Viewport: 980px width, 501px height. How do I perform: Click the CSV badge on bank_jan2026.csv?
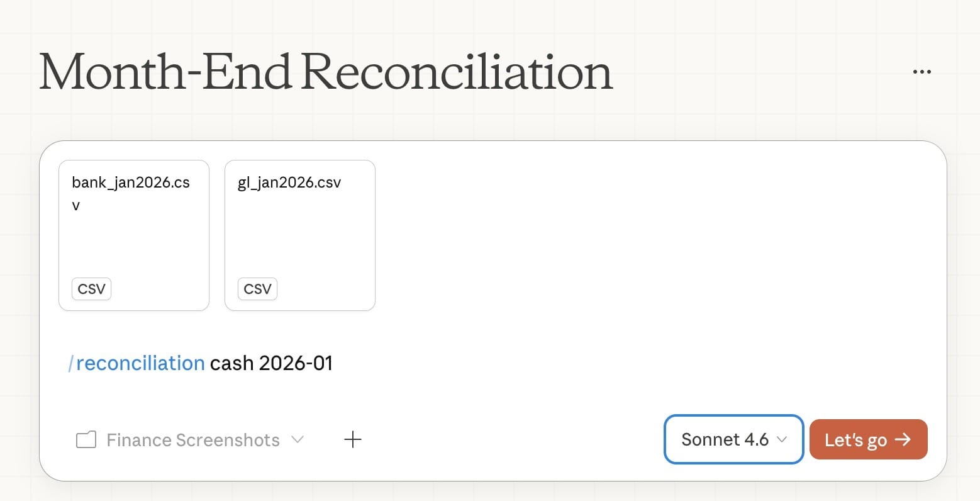(91, 288)
